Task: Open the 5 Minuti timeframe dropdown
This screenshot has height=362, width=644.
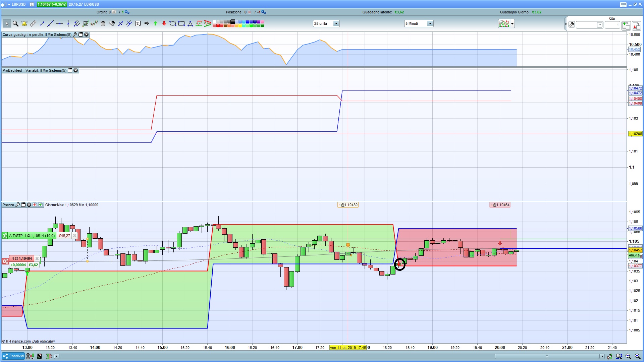Action: (430, 23)
